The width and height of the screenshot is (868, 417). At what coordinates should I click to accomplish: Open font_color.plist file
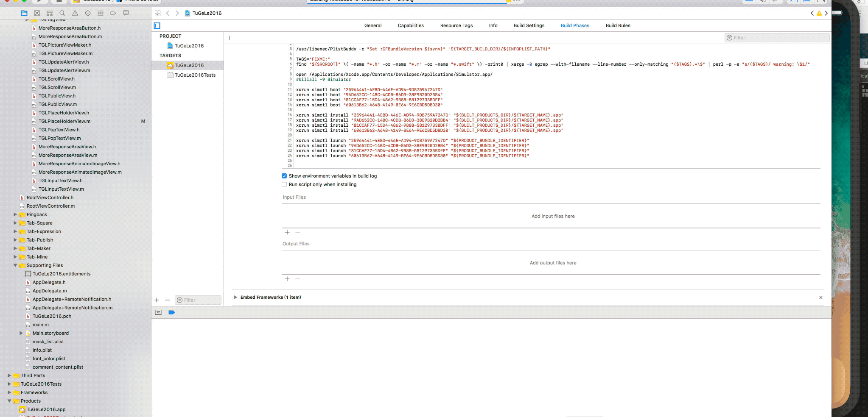(49, 359)
